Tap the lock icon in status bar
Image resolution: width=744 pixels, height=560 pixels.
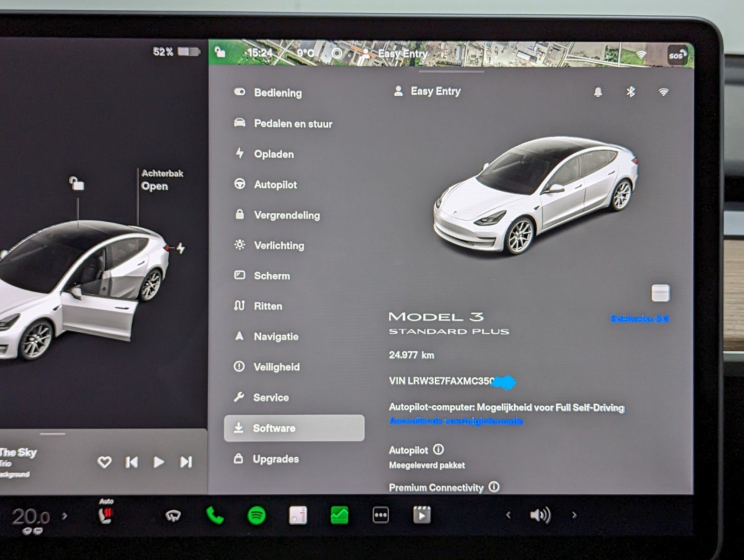[220, 52]
